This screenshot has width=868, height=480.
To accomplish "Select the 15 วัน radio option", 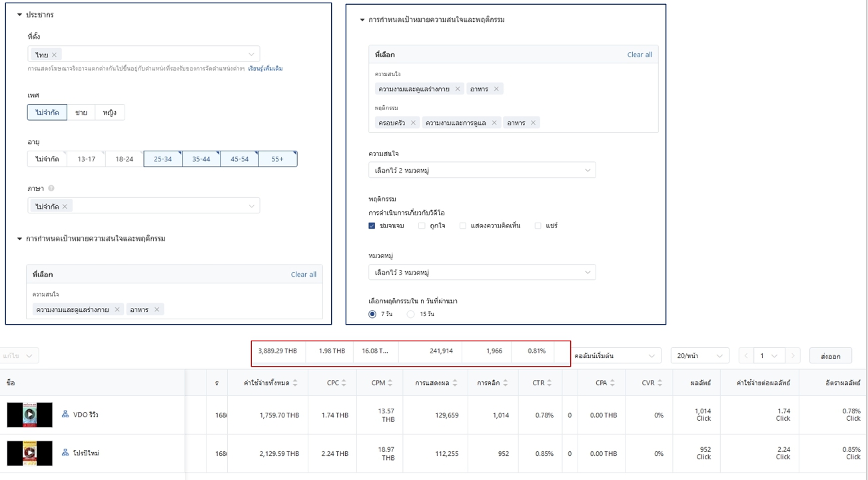I will click(410, 314).
